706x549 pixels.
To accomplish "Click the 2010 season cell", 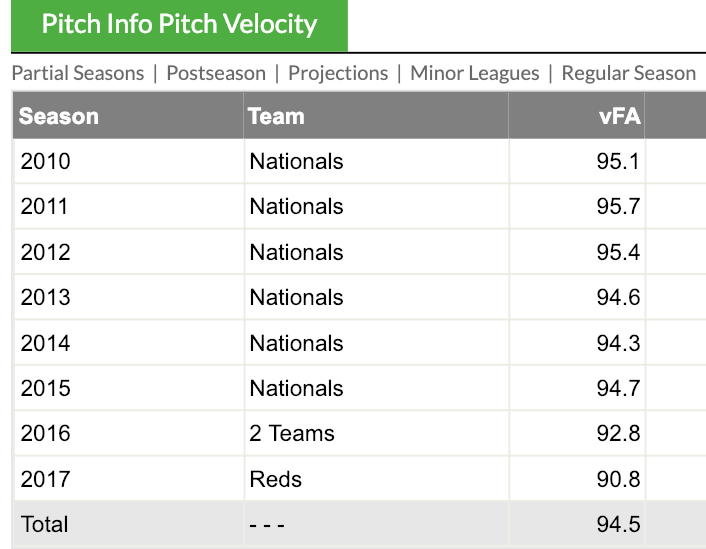I will 46,161.
